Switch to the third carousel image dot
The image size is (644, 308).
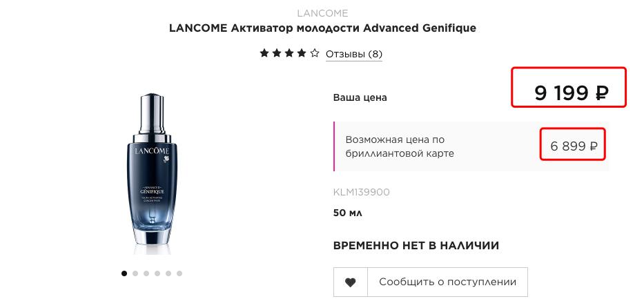tap(146, 273)
